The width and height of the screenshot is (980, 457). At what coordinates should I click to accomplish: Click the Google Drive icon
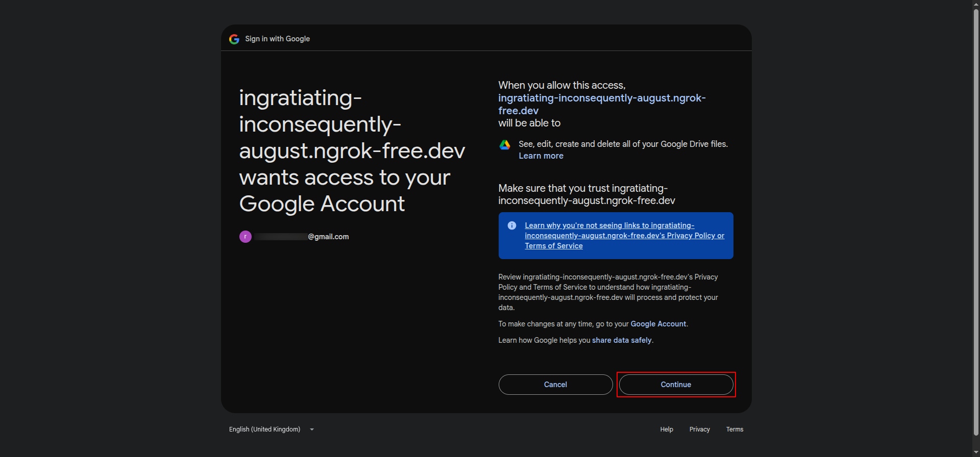tap(505, 145)
